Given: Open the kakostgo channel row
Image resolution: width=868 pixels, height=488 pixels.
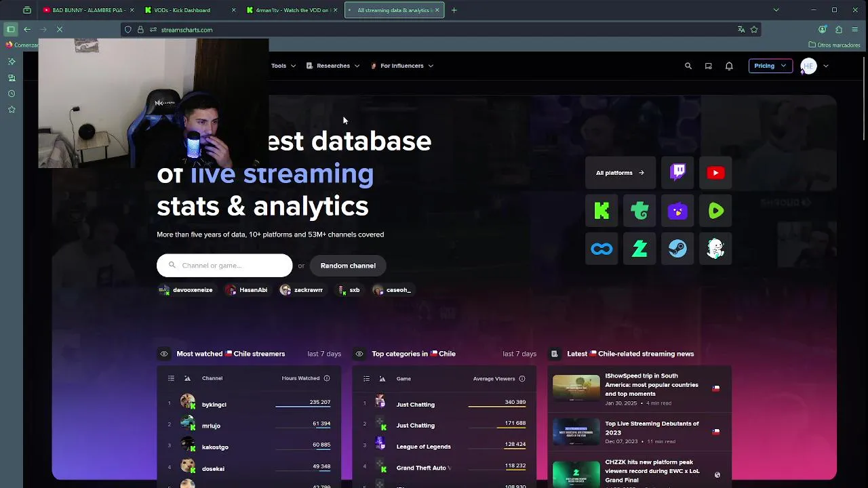Looking at the screenshot, I should (x=249, y=447).
